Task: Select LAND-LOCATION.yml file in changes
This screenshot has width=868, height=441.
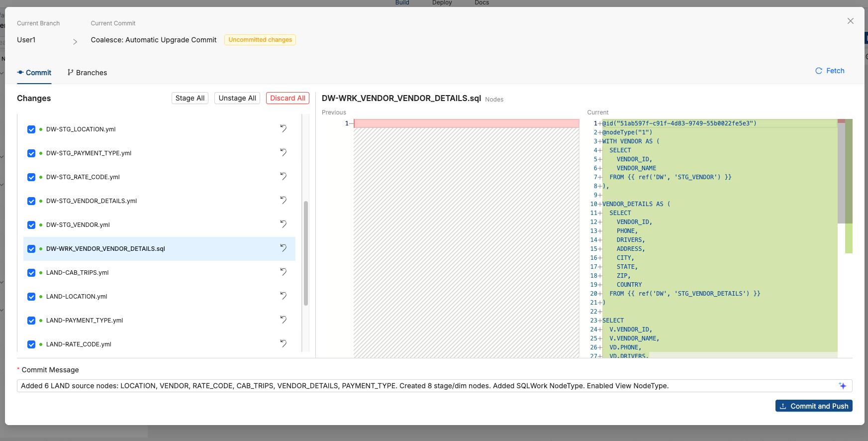Action: coord(77,297)
